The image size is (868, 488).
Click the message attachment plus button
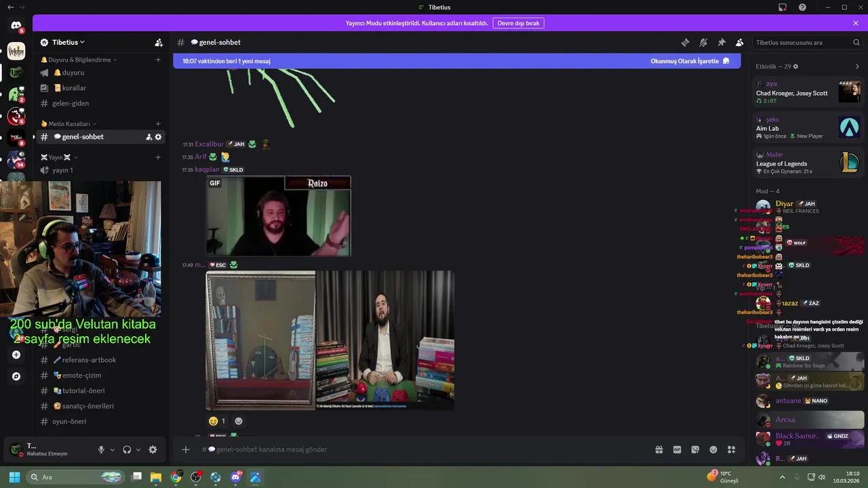[186, 449]
